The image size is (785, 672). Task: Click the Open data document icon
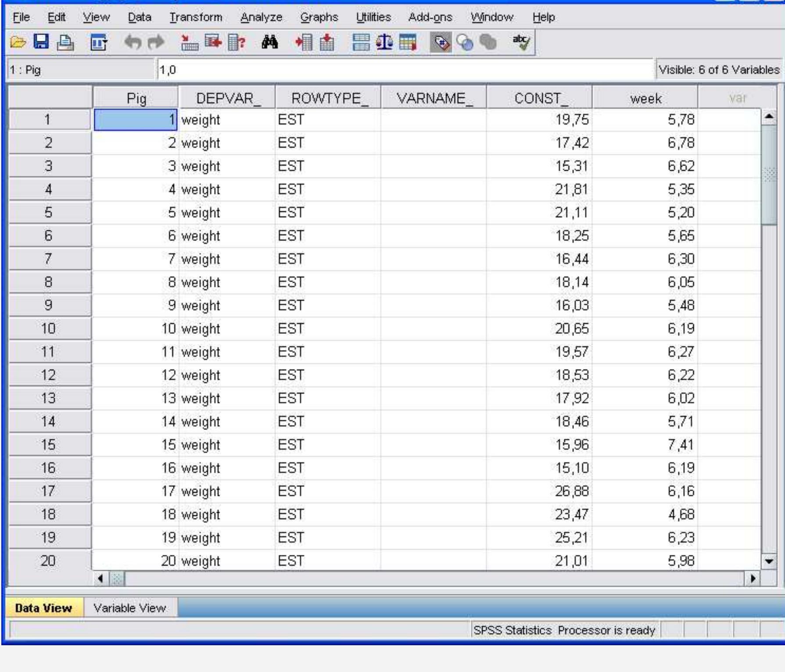click(18, 43)
